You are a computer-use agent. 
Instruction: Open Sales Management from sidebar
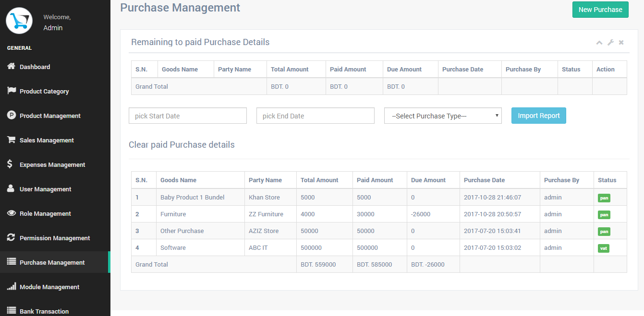(55, 140)
